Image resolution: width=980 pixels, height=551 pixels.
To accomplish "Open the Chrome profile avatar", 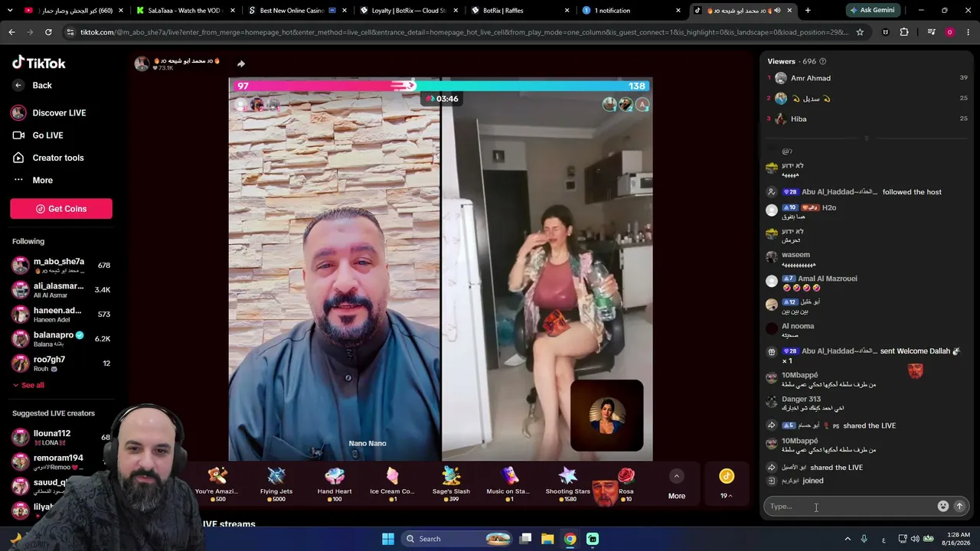I will pos(950,32).
